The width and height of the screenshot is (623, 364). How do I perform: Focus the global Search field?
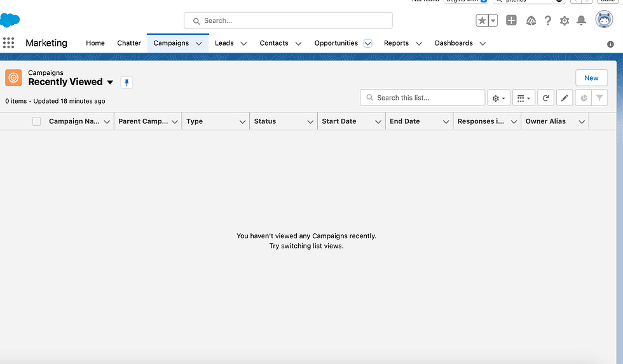[288, 20]
